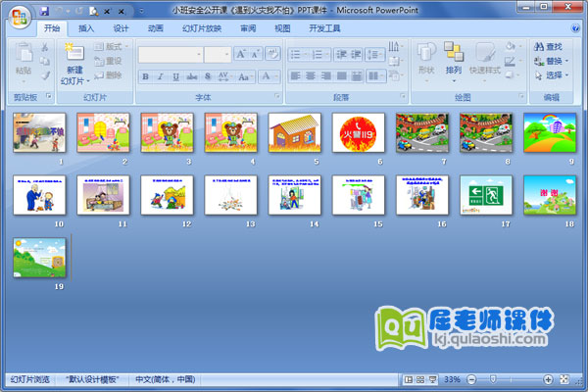Viewport: 588px width, 392px height.
Task: Start Slide Show from status bar
Action: 433,379
